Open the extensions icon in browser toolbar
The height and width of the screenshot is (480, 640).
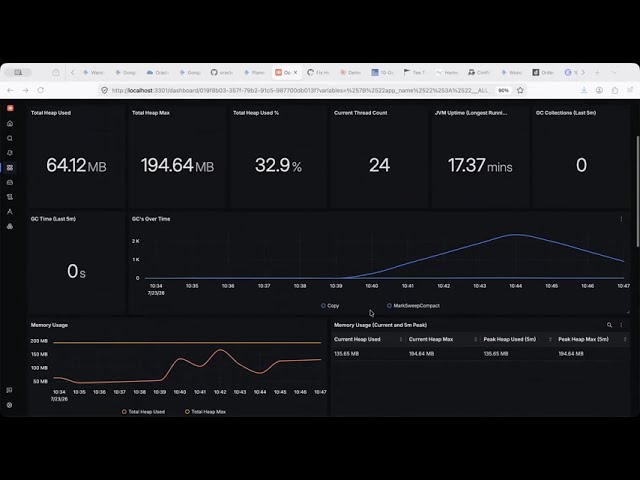[615, 90]
